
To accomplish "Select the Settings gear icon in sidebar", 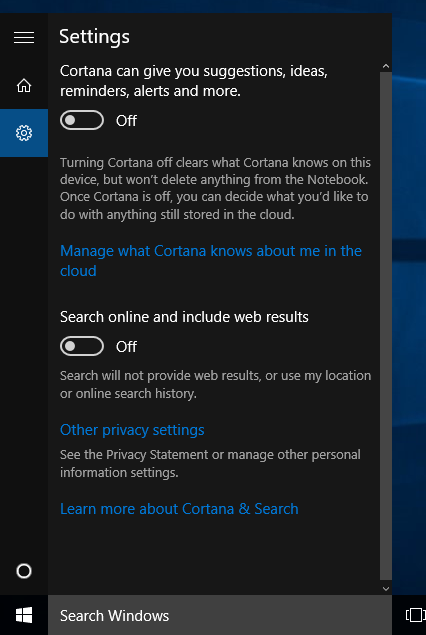I will [24, 133].
